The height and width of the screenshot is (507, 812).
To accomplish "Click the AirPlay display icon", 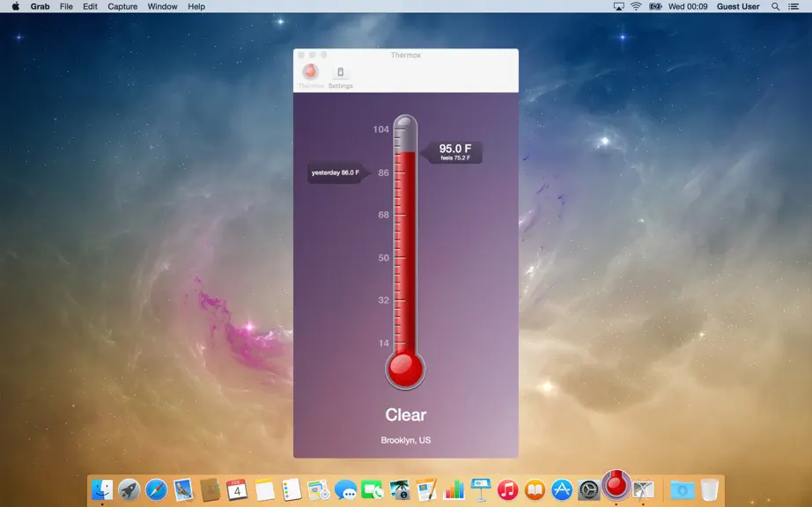I will click(618, 7).
